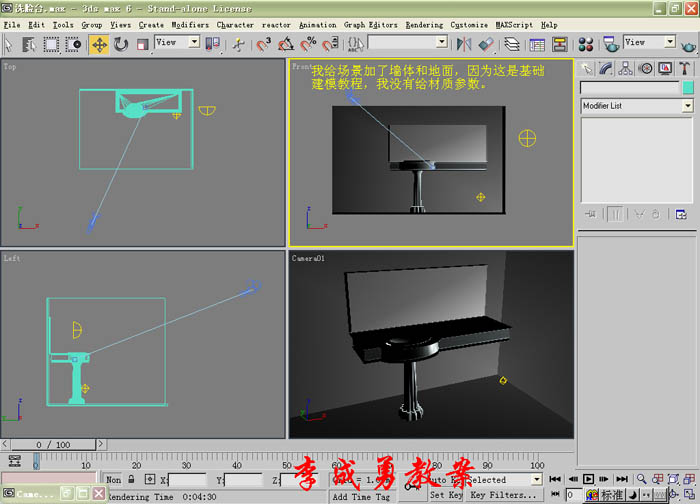This screenshot has height=504, width=700.
Task: Click the Use Pivot Point Center icon
Action: coord(212,44)
